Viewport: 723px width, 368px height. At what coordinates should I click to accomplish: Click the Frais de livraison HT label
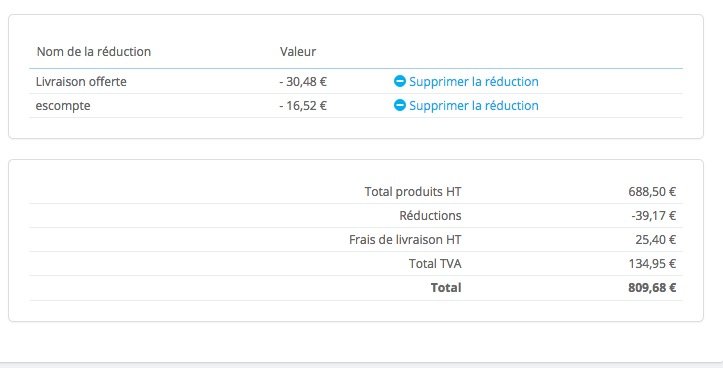(x=405, y=240)
